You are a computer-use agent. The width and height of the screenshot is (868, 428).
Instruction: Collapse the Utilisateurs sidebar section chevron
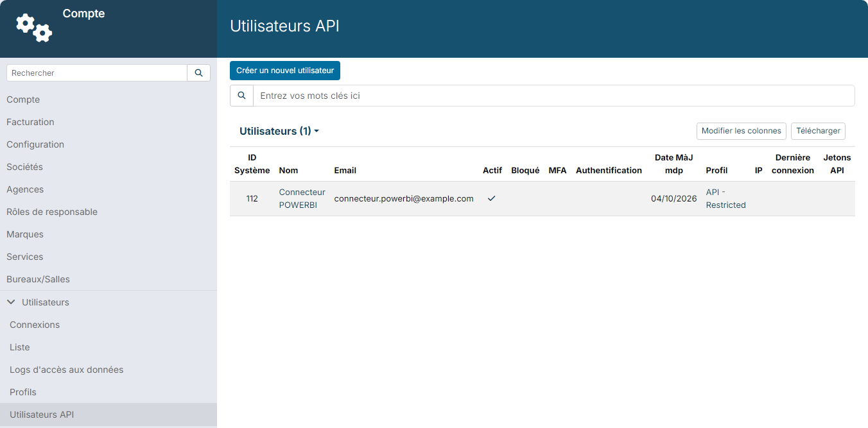(11, 302)
